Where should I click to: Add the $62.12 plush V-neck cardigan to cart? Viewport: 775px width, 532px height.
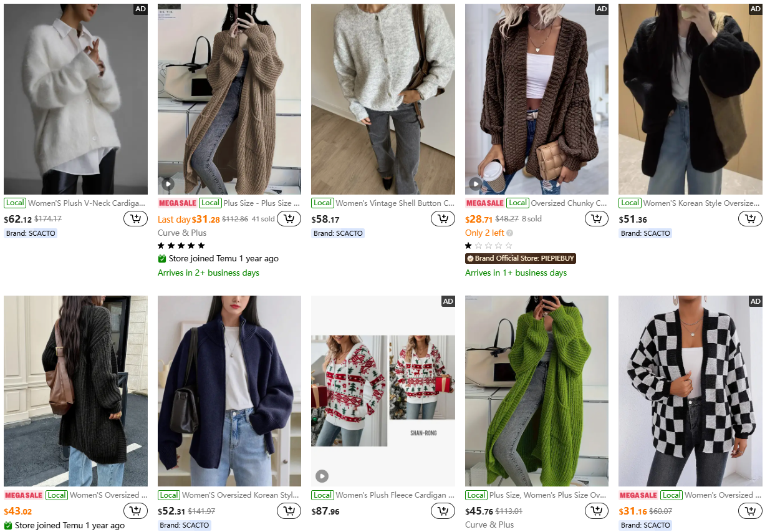135,219
